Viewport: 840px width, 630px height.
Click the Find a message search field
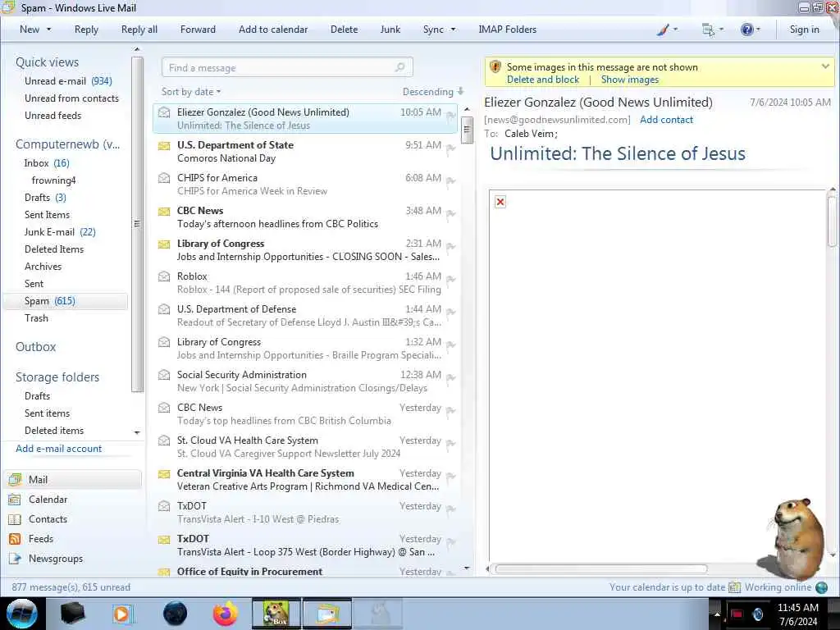point(287,67)
